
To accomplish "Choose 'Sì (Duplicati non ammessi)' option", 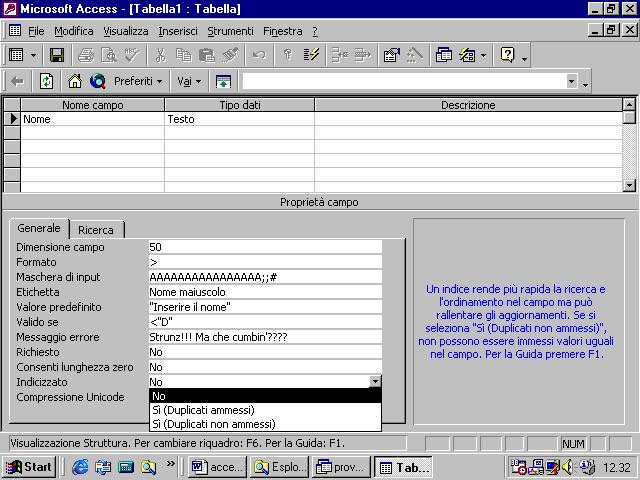I will coord(265,424).
